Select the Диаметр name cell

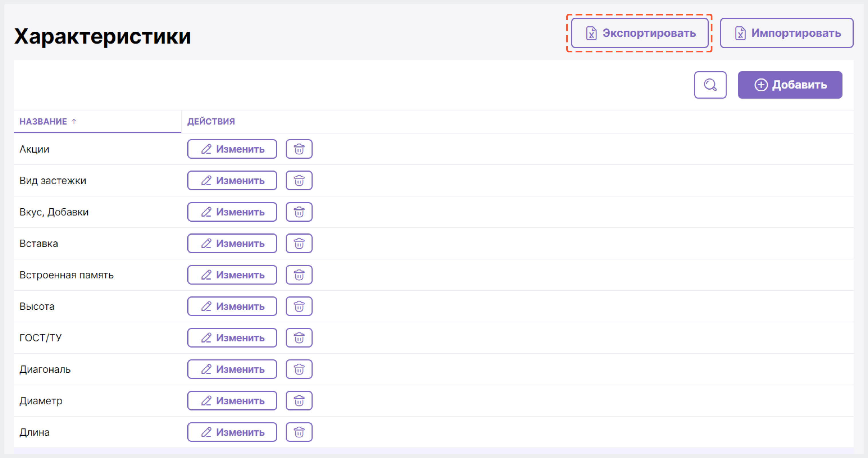pos(97,401)
